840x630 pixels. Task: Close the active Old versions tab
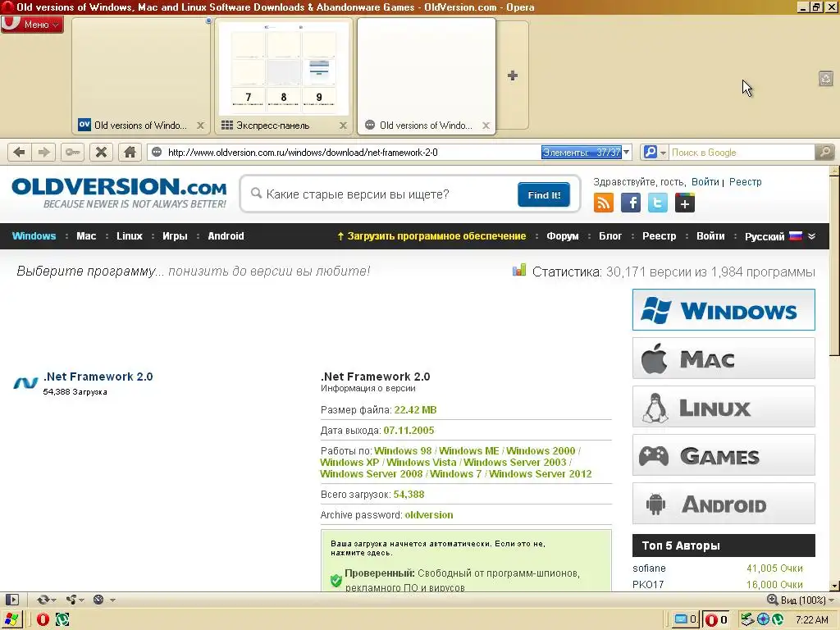(x=486, y=126)
